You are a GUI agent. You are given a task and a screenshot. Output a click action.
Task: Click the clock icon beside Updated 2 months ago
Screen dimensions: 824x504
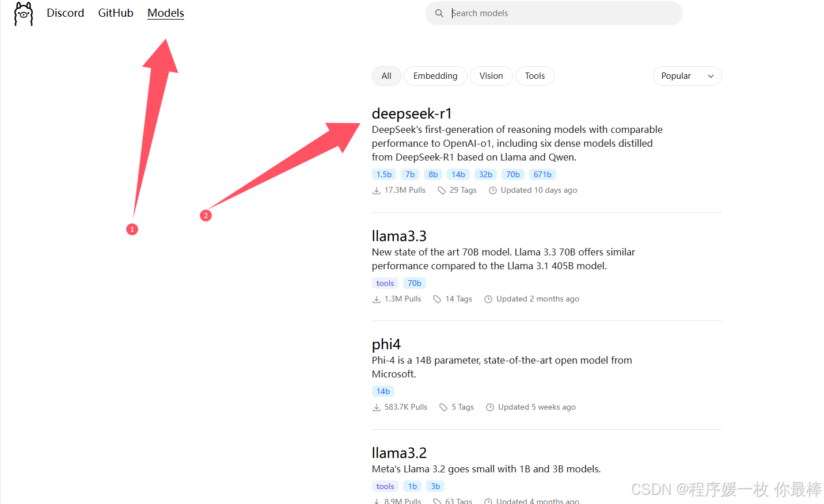(488, 299)
